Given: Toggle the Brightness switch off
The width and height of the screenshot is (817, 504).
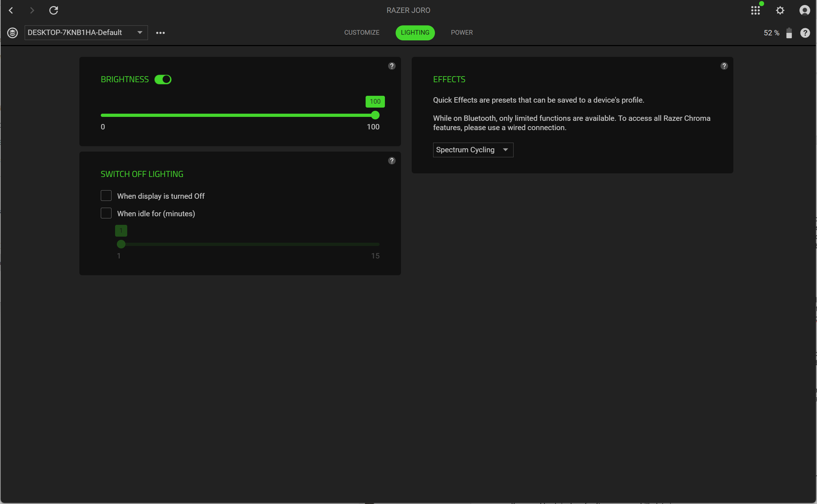Looking at the screenshot, I should [163, 79].
